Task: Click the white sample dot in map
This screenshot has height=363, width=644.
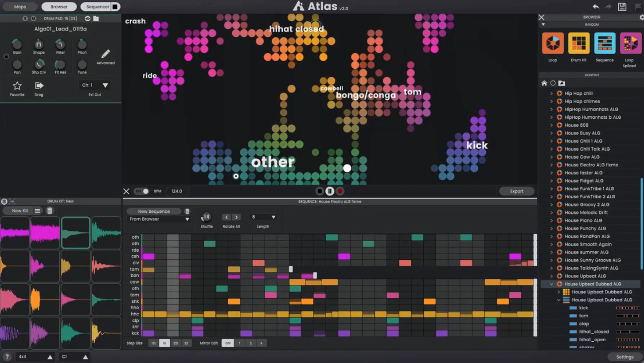Action: coord(347,168)
